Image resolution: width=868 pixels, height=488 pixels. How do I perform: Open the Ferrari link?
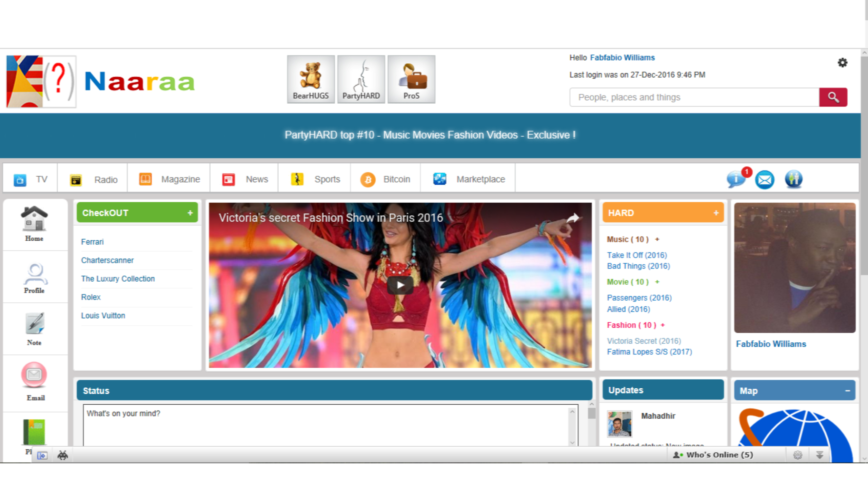(92, 242)
